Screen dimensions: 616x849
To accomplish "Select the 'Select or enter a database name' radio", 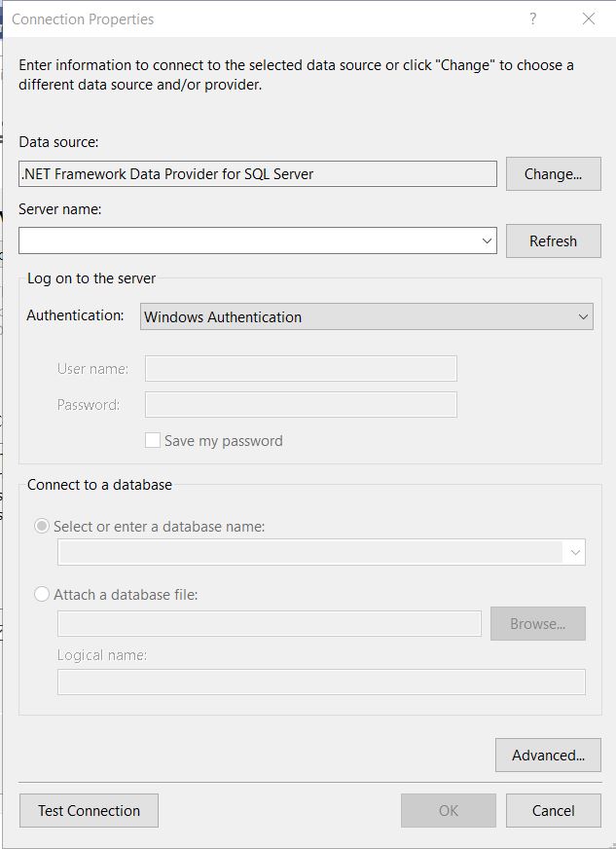I will [x=42, y=526].
